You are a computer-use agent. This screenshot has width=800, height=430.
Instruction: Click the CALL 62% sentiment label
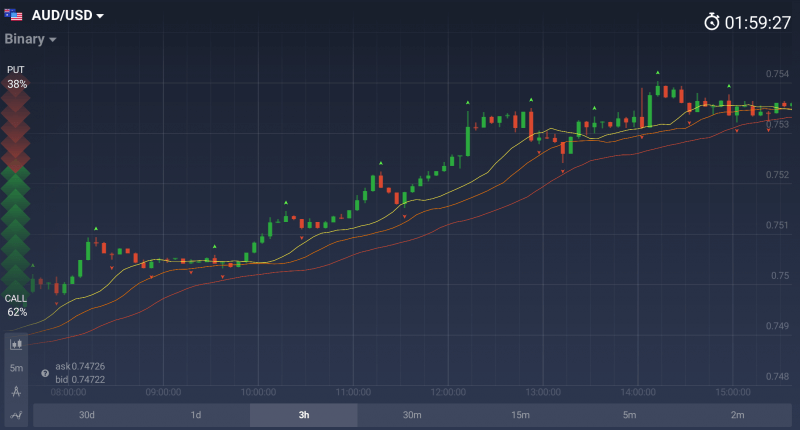16,305
